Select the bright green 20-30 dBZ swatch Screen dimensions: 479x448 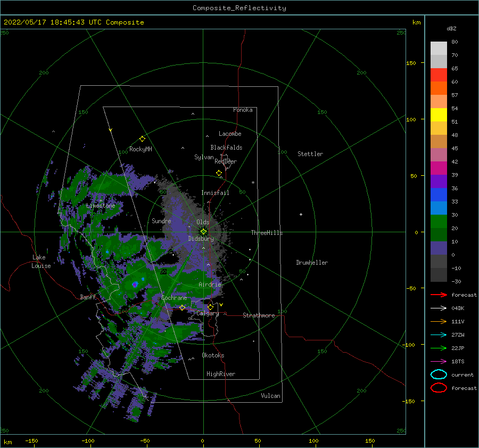pos(439,222)
